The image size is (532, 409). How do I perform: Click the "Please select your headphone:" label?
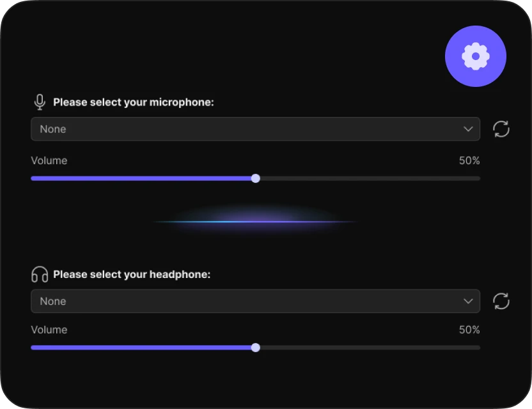tap(132, 275)
